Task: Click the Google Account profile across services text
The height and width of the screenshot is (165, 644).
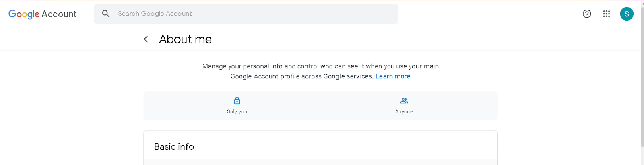Action: (x=302, y=76)
